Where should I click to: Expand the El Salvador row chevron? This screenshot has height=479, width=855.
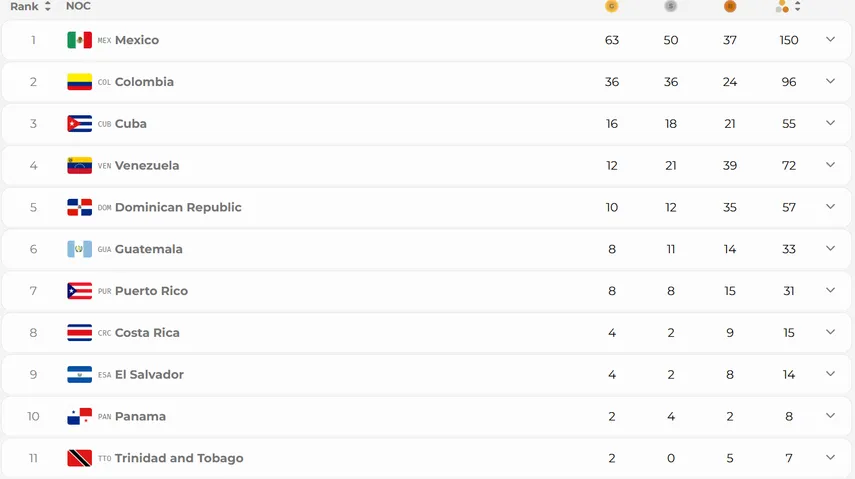coord(830,374)
